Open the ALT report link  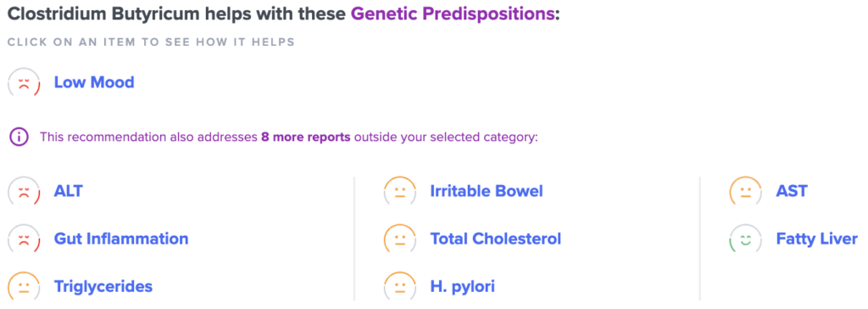(x=68, y=191)
